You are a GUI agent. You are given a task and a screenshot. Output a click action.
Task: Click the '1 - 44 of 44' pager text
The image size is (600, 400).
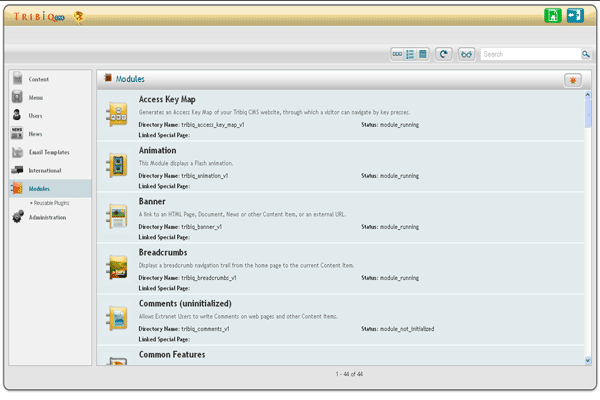tap(349, 374)
